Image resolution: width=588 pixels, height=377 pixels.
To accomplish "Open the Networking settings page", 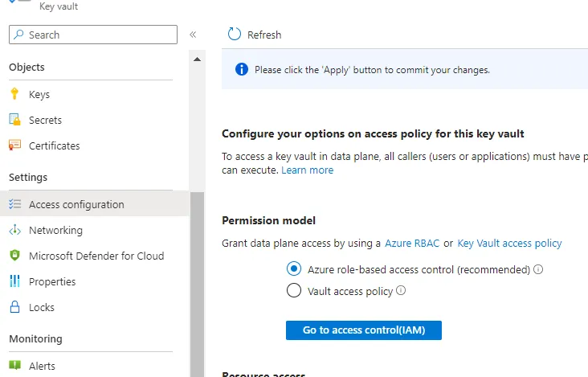I will [x=55, y=230].
